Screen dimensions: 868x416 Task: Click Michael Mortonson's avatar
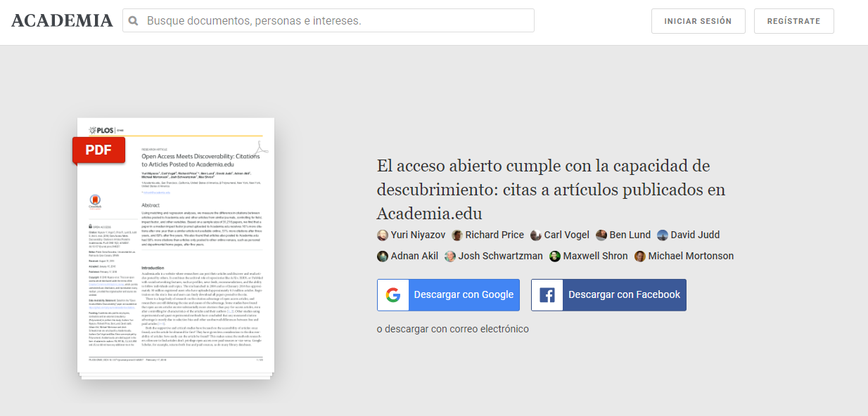point(640,256)
